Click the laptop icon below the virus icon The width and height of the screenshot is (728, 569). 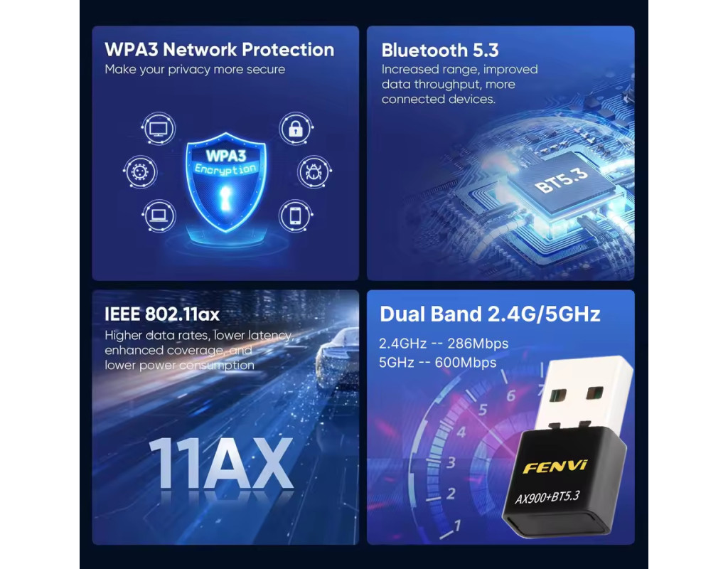[159, 216]
